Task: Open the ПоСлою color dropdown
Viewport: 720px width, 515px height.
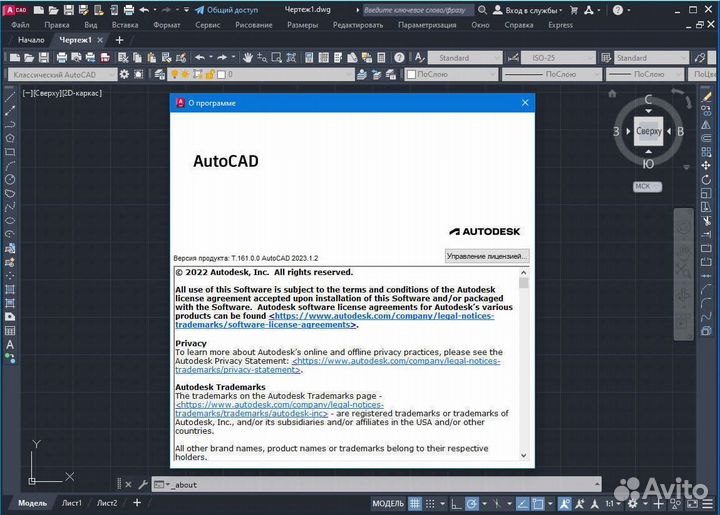Action: point(451,74)
